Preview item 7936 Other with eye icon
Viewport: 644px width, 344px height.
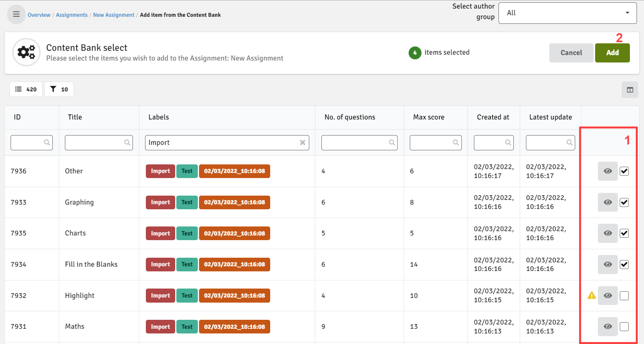pos(608,171)
